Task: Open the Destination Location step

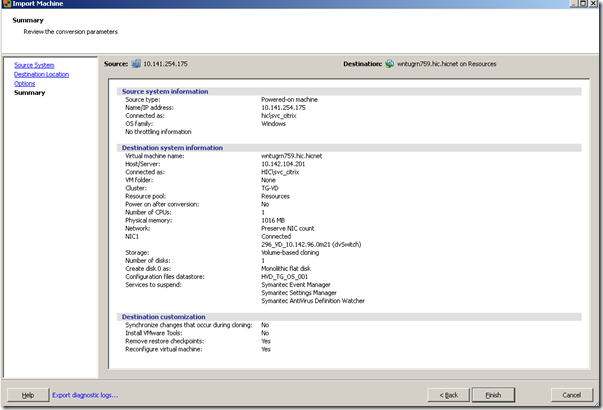Action: click(41, 74)
